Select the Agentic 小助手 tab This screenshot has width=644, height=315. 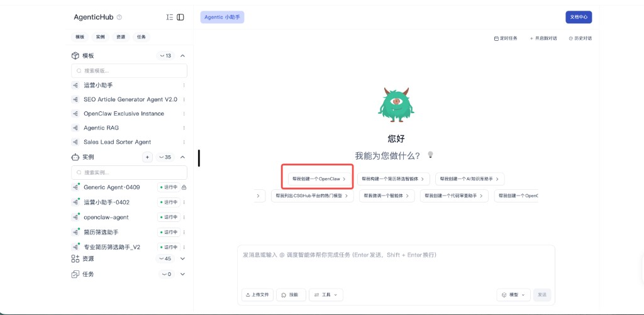point(222,17)
